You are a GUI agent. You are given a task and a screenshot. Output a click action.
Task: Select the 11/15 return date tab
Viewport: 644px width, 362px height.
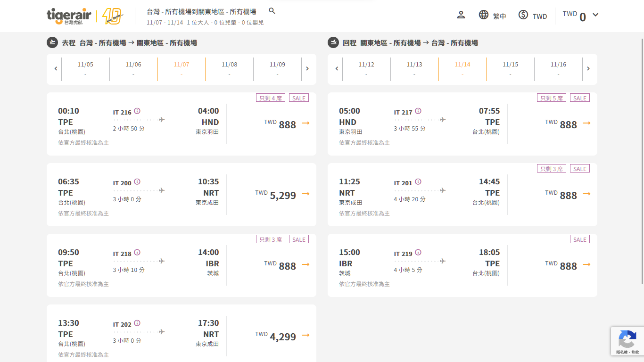tap(510, 69)
